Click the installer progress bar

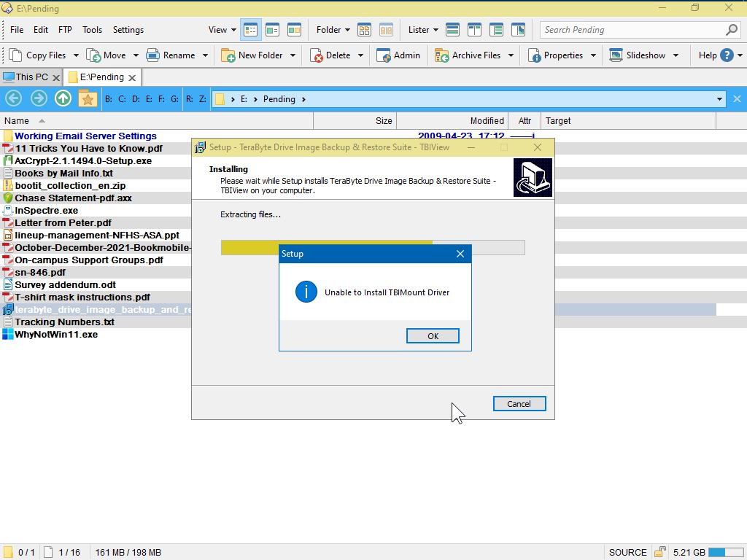(373, 248)
